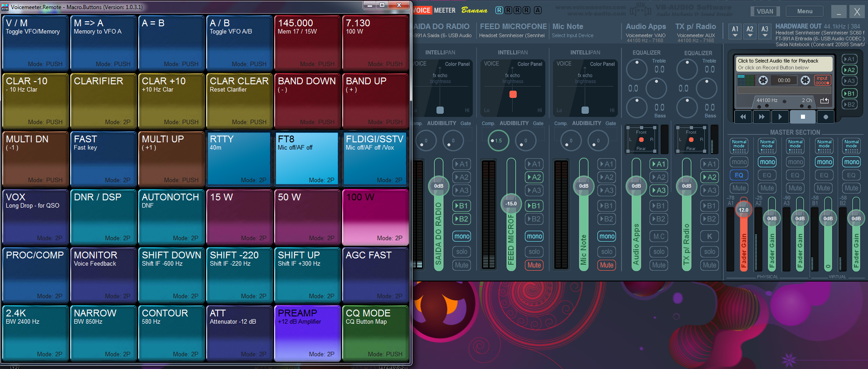
Task: Click the DNR / DSP macro button
Action: (x=103, y=217)
